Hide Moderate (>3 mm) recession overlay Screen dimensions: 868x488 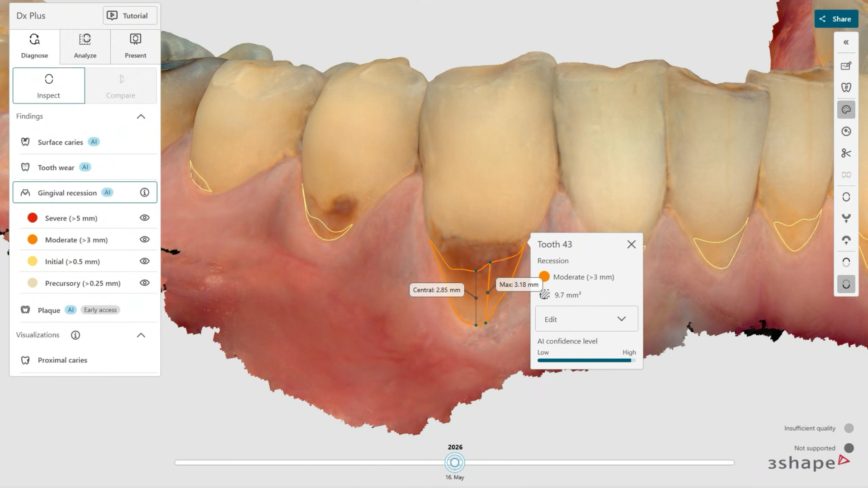point(145,239)
